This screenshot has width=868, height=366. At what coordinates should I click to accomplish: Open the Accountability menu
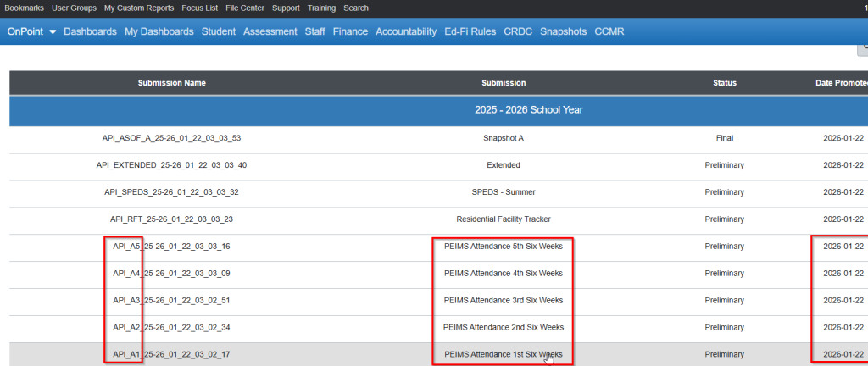[x=406, y=31]
